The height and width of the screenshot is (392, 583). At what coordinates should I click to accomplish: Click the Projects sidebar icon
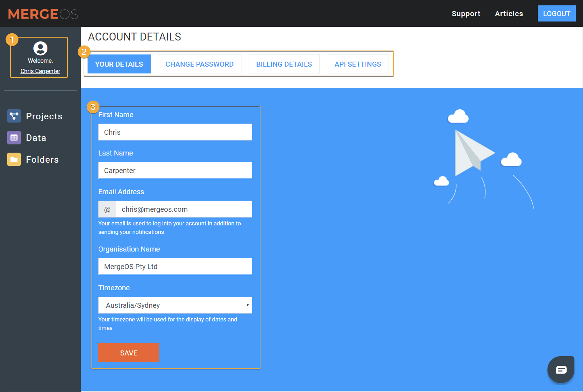[x=14, y=116]
